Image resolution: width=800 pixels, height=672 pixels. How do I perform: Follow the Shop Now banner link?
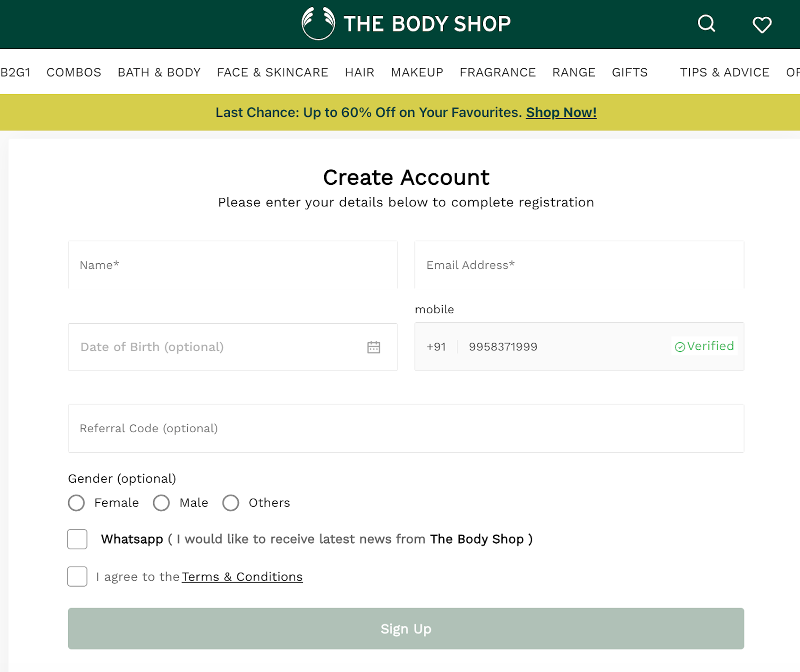(x=560, y=112)
